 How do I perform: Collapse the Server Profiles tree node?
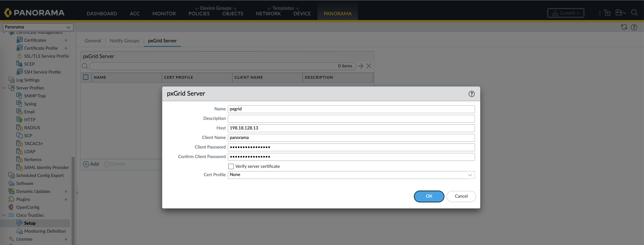tap(4, 88)
